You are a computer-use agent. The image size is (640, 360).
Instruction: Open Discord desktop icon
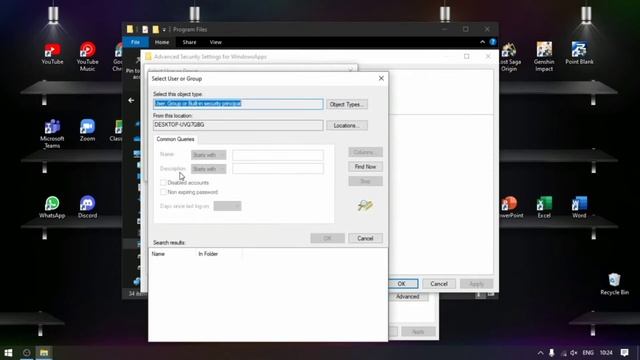click(87, 207)
